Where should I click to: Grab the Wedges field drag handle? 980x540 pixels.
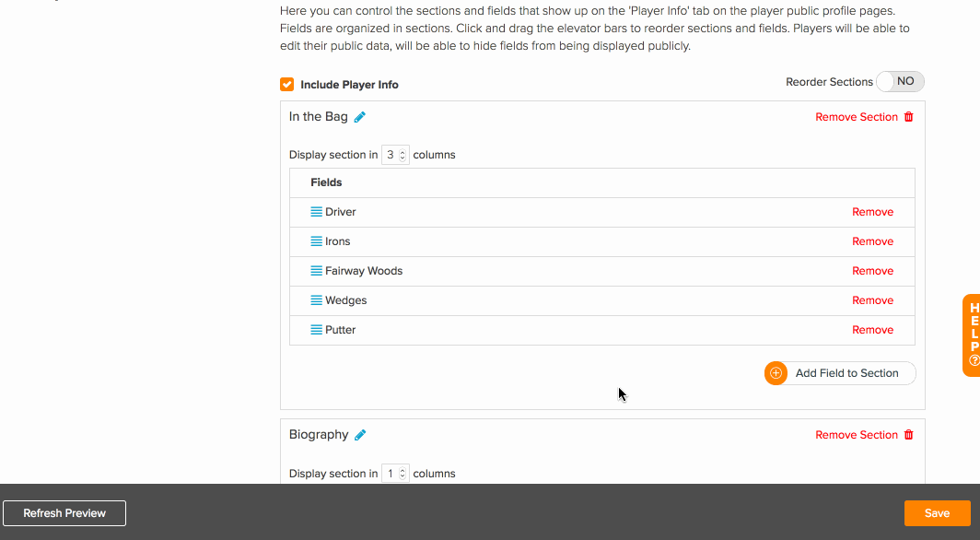coord(316,300)
